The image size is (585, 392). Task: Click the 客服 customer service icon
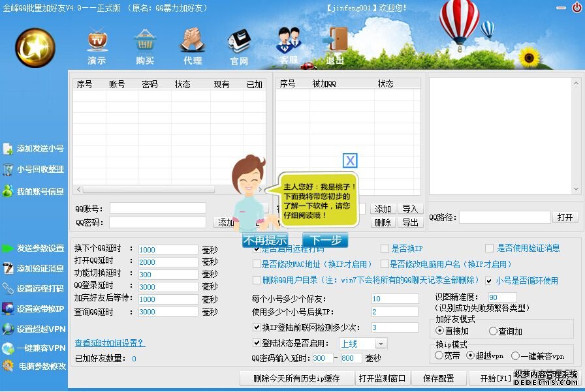(288, 43)
